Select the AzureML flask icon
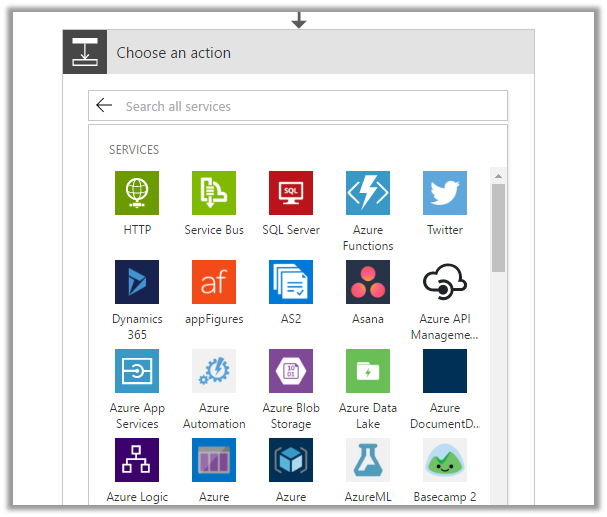 pyautogui.click(x=368, y=460)
